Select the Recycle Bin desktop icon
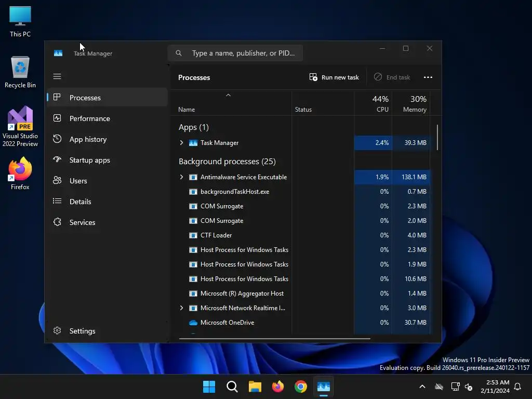 (20, 72)
